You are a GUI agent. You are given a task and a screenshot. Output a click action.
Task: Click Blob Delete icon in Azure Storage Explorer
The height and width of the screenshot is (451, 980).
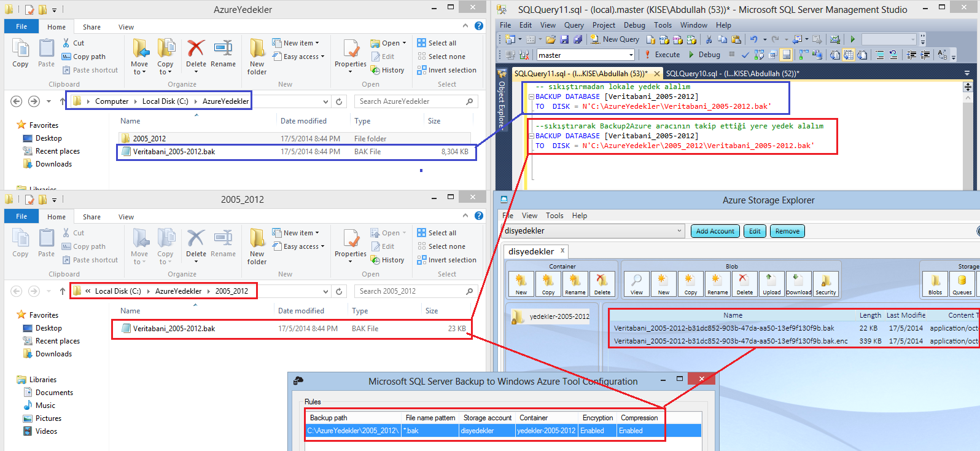[x=745, y=284]
